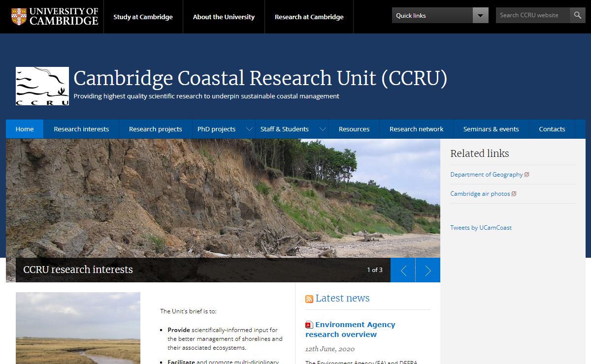The image size is (591, 364).
Task: Click 'The Unit's brief is to:' text
Action: click(188, 311)
